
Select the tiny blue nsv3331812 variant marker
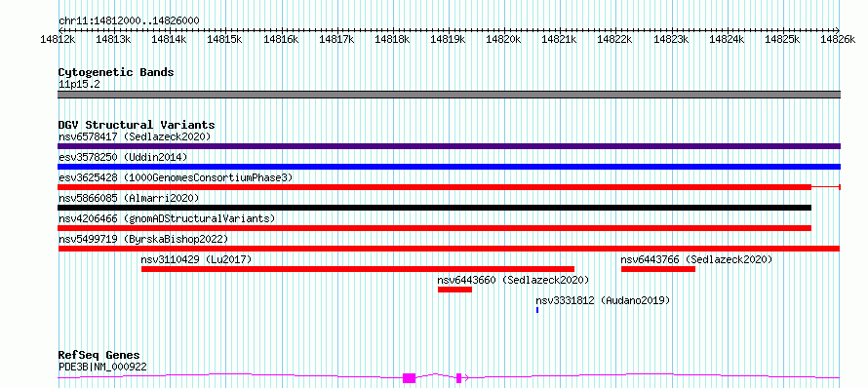[537, 310]
